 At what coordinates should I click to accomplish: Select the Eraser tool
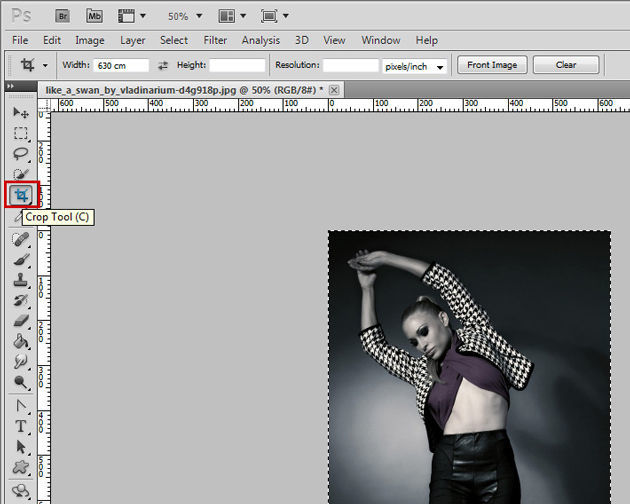point(20,321)
